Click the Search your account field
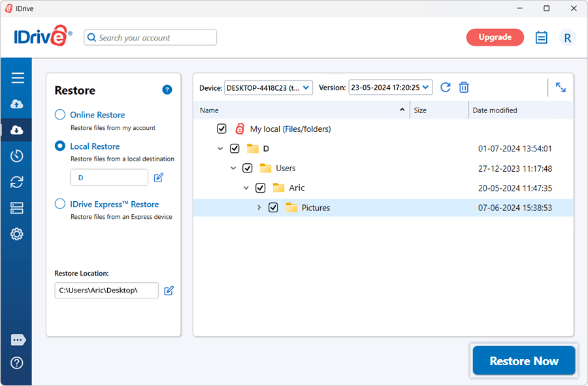The image size is (588, 386). coord(150,37)
